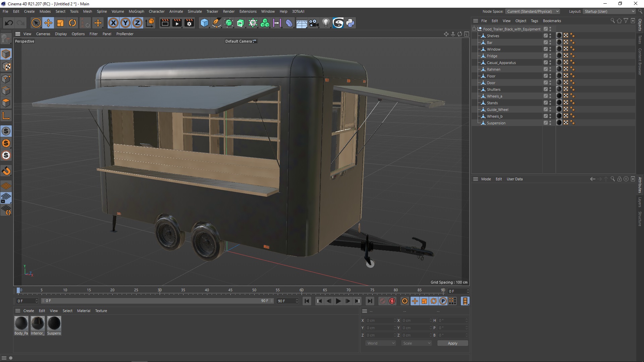This screenshot has width=644, height=362.
Task: Open Material Manager hamburger menu
Action: (x=18, y=311)
